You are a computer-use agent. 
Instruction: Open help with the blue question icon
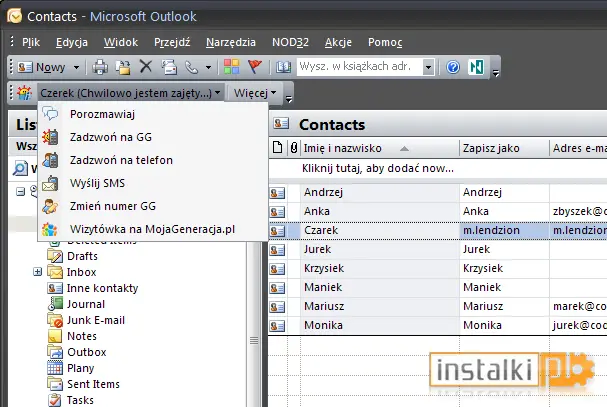click(x=453, y=67)
